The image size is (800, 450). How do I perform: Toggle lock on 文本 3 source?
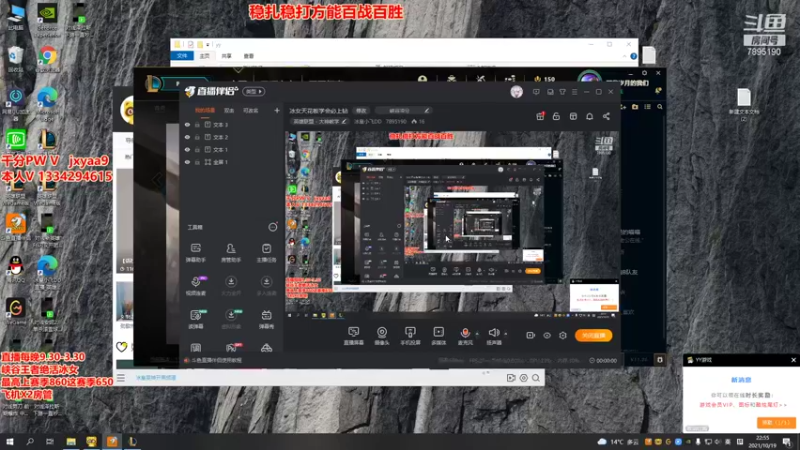(197, 124)
